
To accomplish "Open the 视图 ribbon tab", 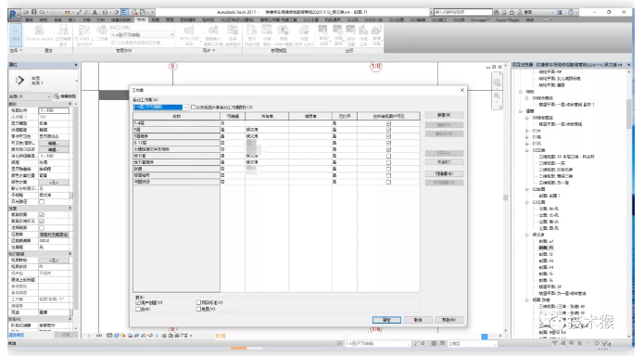I will [156, 19].
